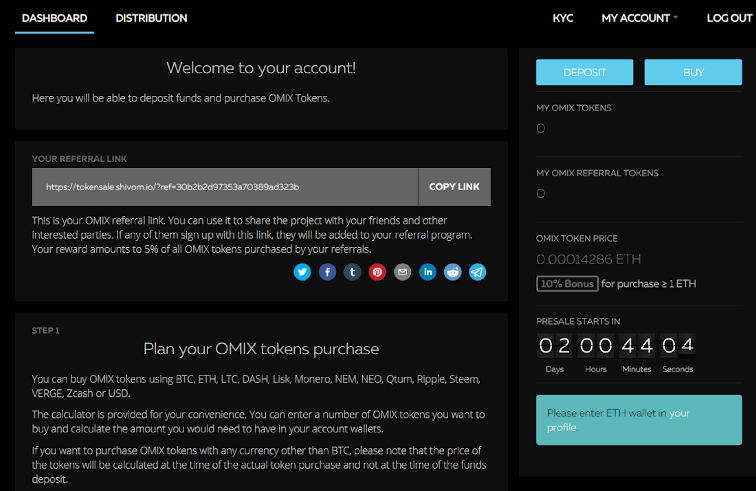Click the countdown Seconds digits
The image size is (756, 491).
coord(678,346)
